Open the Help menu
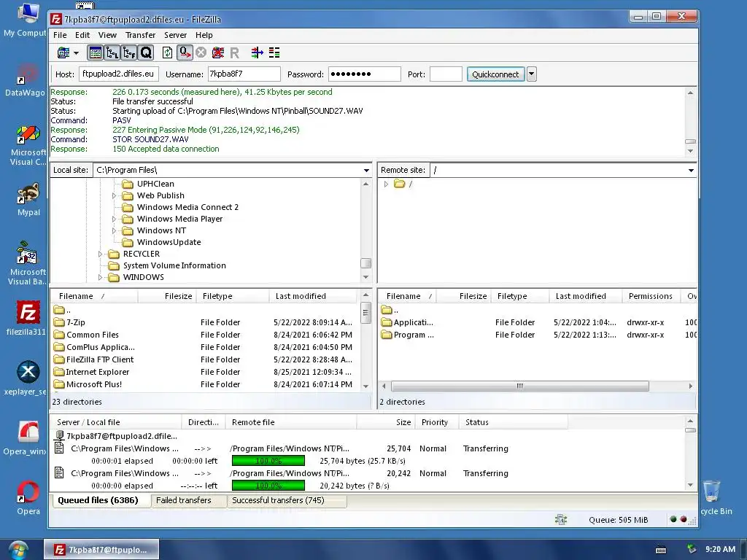747x560 pixels. 204,35
